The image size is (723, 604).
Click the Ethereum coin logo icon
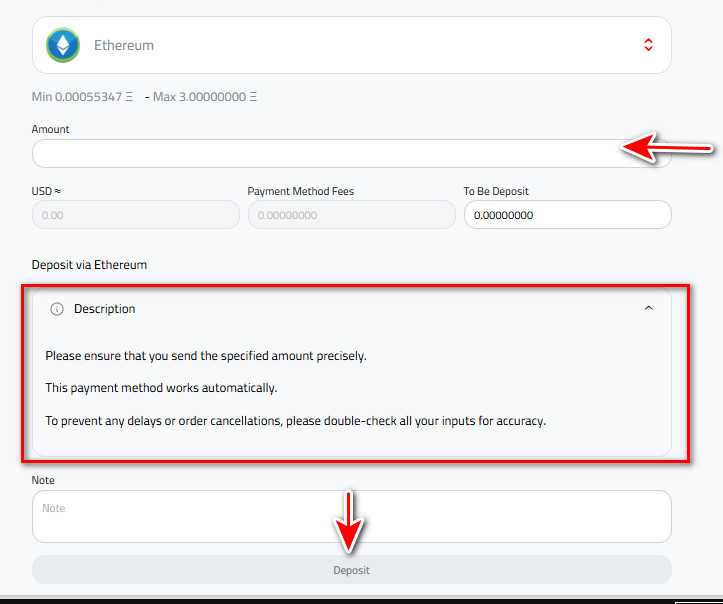click(x=63, y=45)
